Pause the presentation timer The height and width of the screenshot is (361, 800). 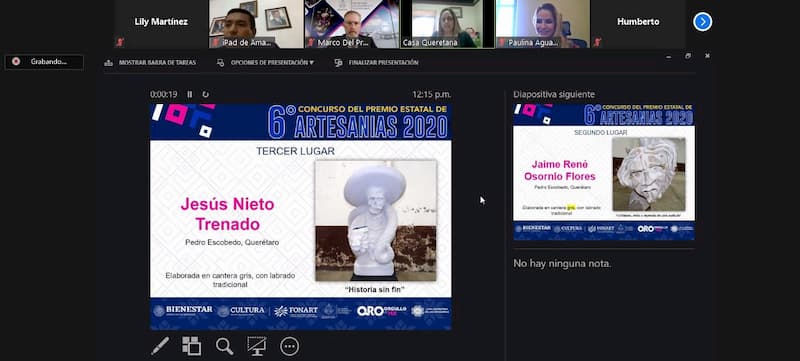[x=190, y=94]
